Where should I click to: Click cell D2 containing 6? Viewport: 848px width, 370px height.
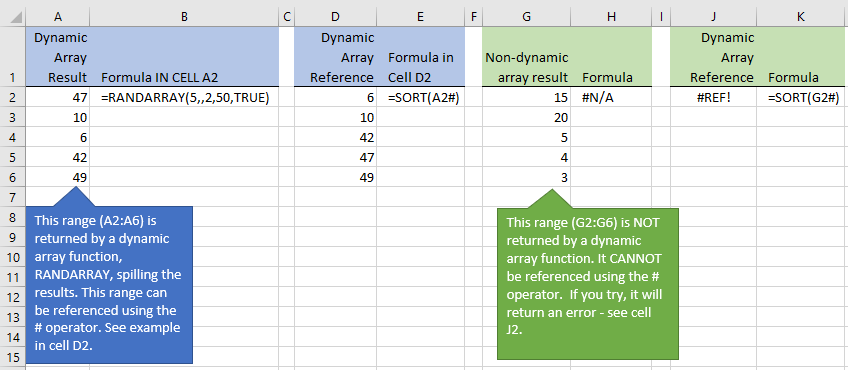pos(335,97)
